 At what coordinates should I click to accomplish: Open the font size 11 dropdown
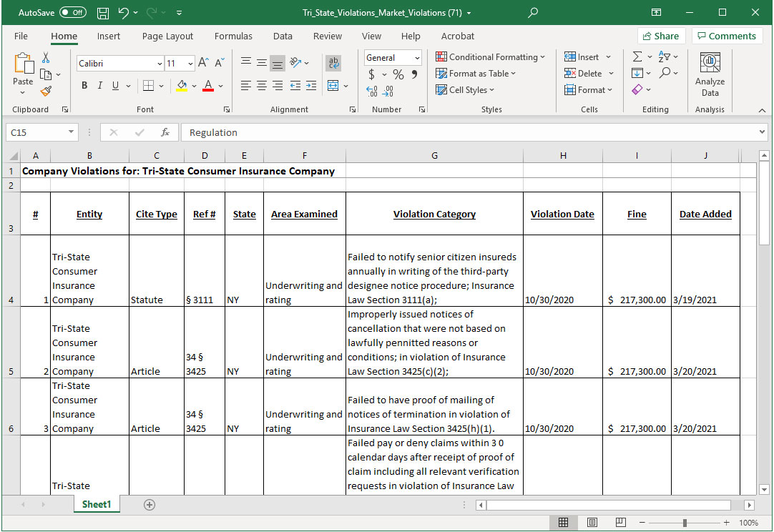(190, 64)
